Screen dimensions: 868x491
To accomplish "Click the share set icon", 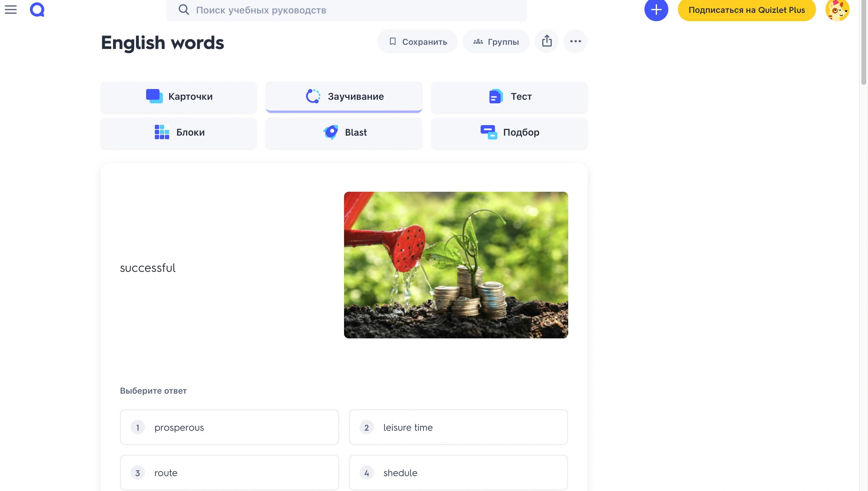I will (x=547, y=41).
